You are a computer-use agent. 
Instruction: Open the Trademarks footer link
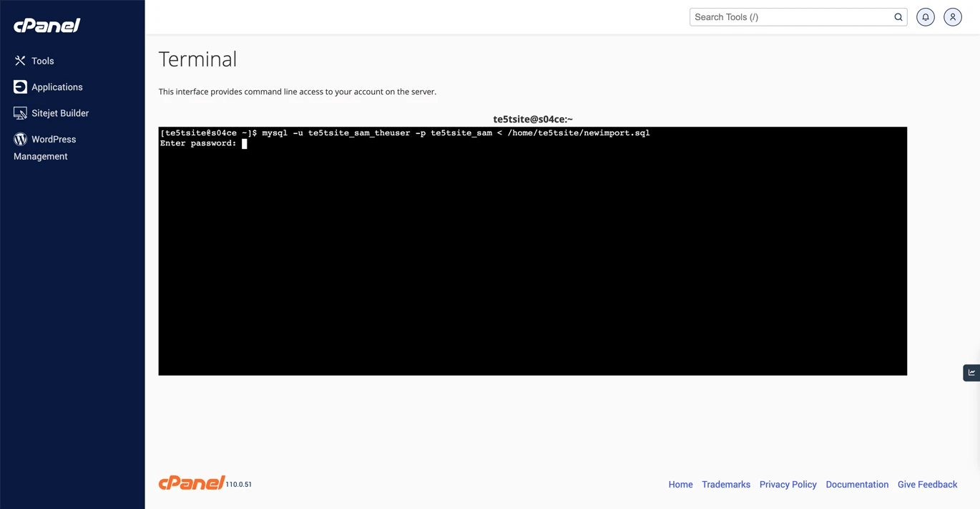click(726, 485)
